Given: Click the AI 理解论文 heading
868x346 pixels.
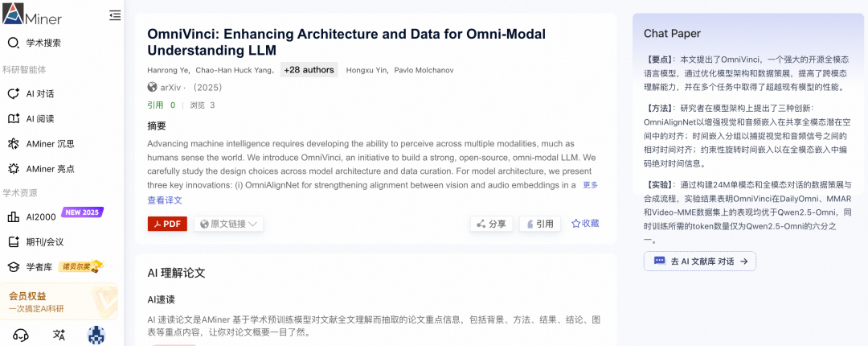Looking at the screenshot, I should 176,273.
